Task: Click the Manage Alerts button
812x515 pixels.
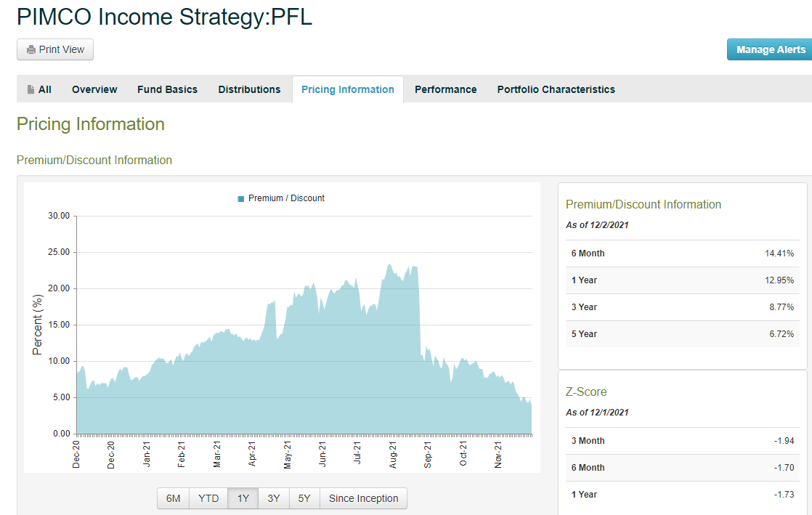Action: point(770,49)
